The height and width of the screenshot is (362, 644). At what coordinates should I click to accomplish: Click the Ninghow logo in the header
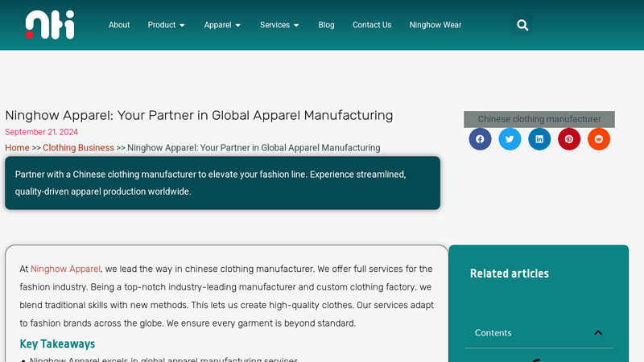pos(50,25)
